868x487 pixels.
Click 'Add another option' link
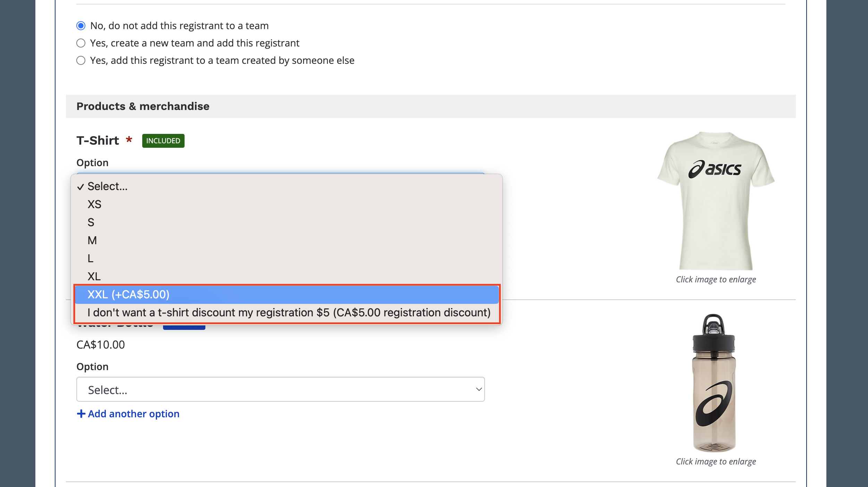134,414
